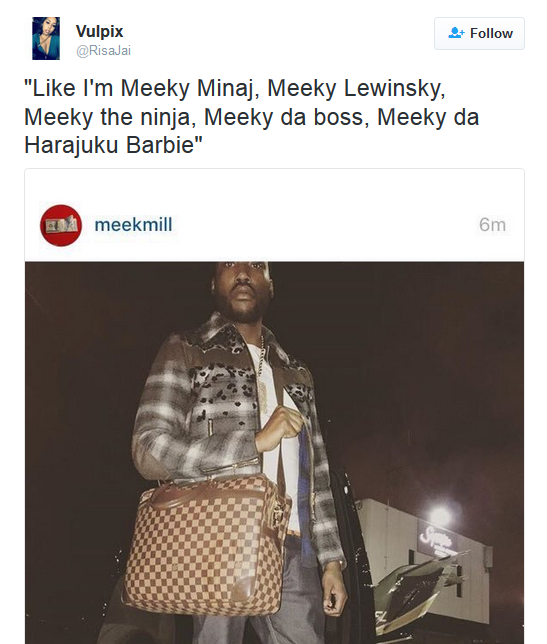Click the checkered bag in the photo
This screenshot has height=644, width=547.
[x=205, y=544]
